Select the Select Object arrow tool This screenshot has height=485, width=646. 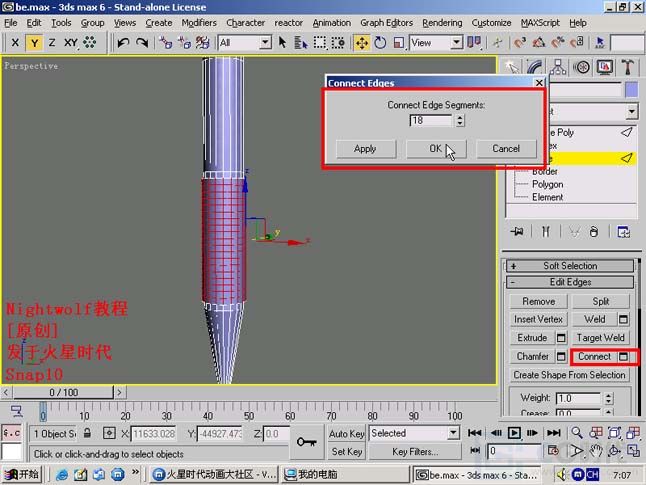pos(282,42)
